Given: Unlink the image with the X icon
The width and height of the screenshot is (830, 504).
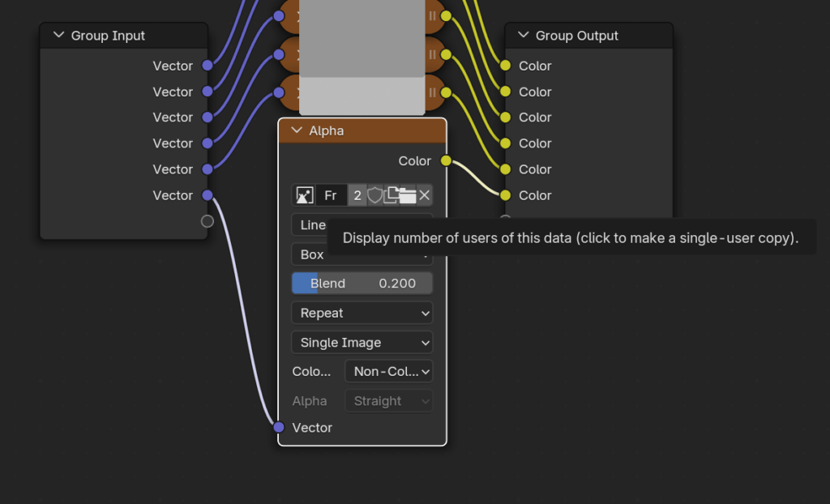Looking at the screenshot, I should pyautogui.click(x=424, y=195).
